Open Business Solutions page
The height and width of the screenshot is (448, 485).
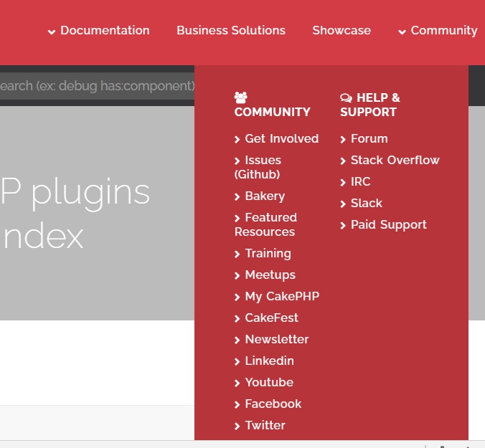click(231, 31)
